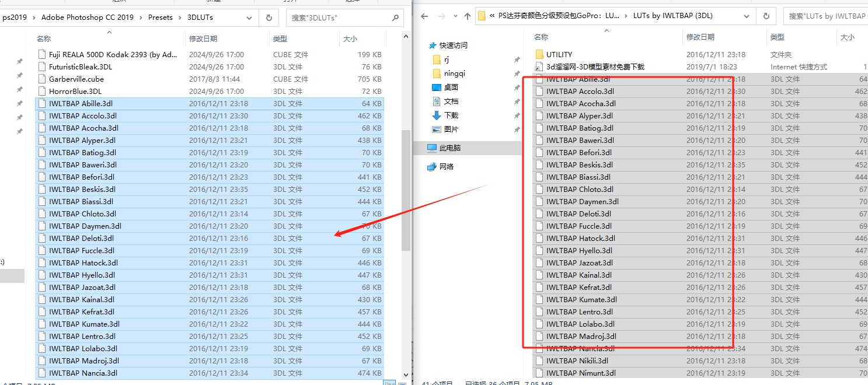Image resolution: width=868 pixels, height=385 pixels.
Task: Click IWLTBAP Accolo.3dl file icon, left window
Action: point(41,116)
